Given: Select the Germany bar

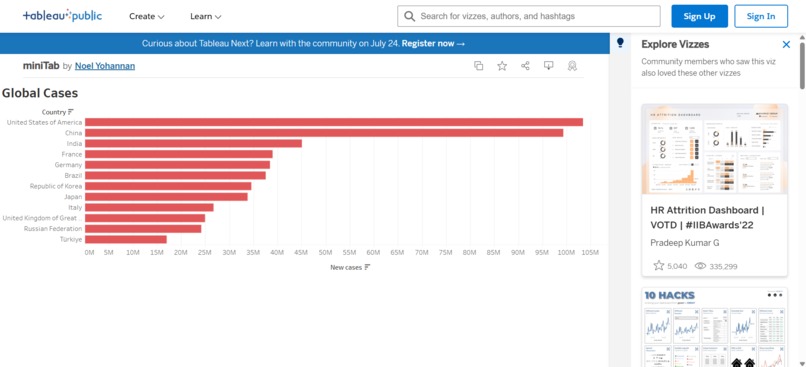Looking at the screenshot, I should tap(177, 165).
